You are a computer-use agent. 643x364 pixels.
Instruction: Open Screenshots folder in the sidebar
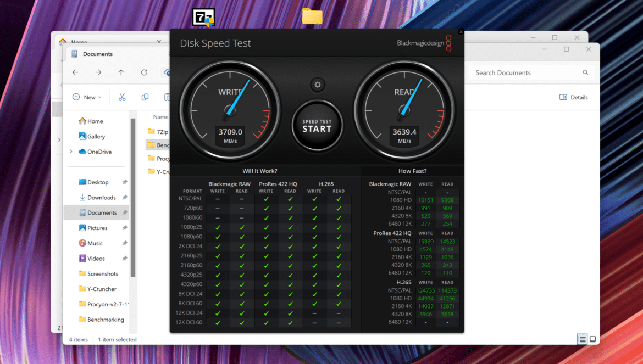98,273
